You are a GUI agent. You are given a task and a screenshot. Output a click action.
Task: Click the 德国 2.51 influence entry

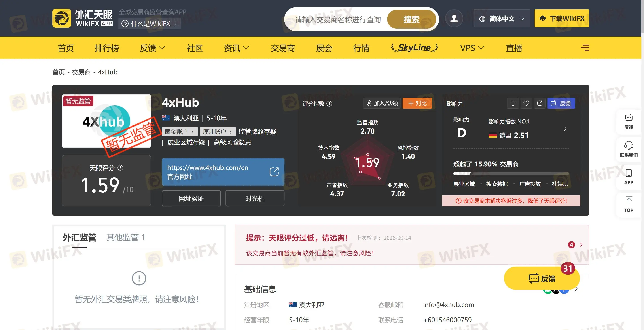pyautogui.click(x=508, y=135)
